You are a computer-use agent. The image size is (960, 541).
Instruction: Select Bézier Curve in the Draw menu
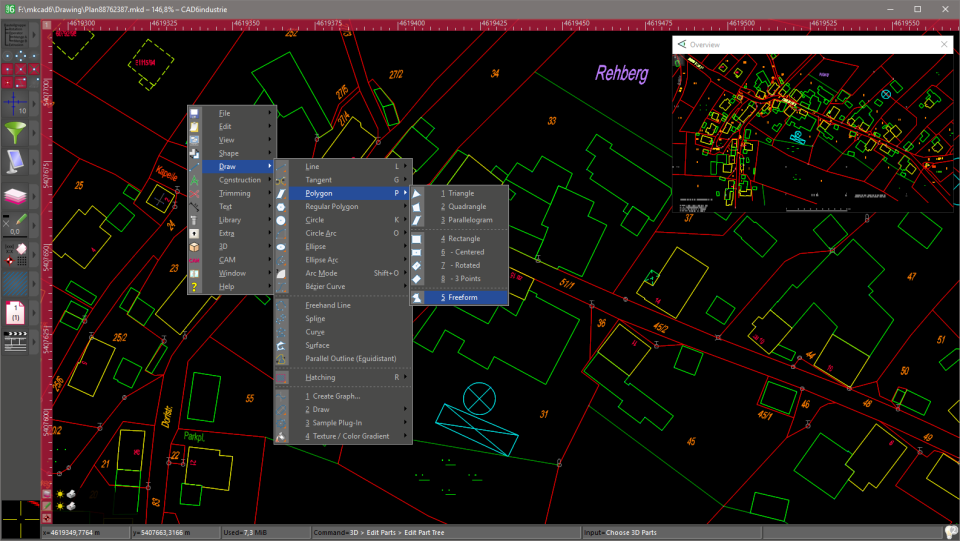point(327,286)
